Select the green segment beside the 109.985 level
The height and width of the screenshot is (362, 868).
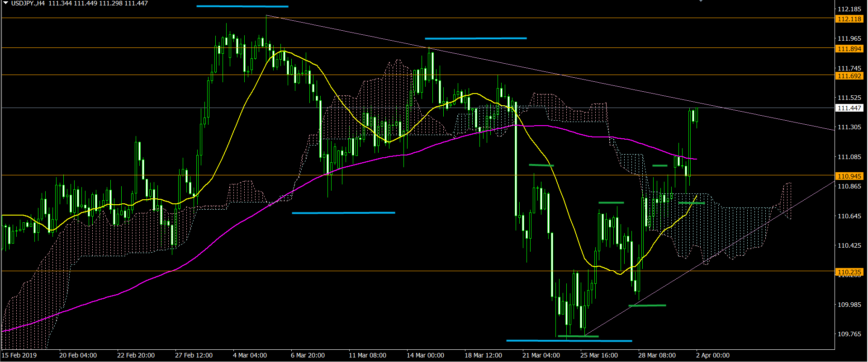tap(647, 306)
